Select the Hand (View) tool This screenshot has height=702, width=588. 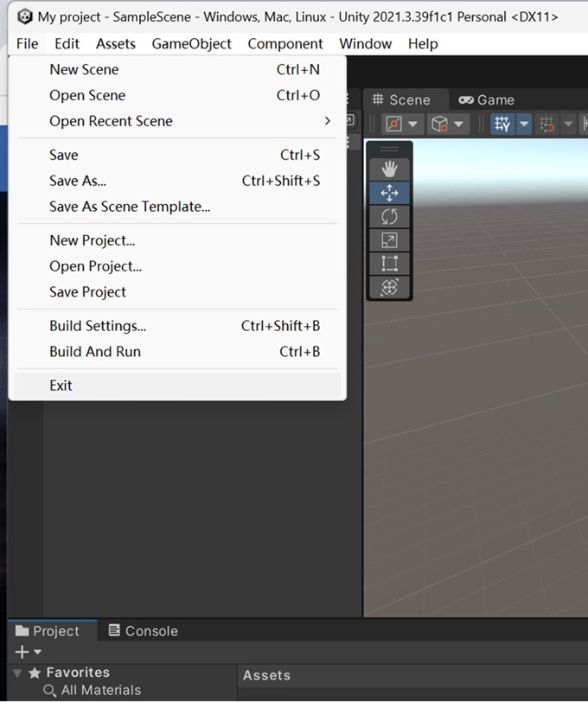point(389,169)
